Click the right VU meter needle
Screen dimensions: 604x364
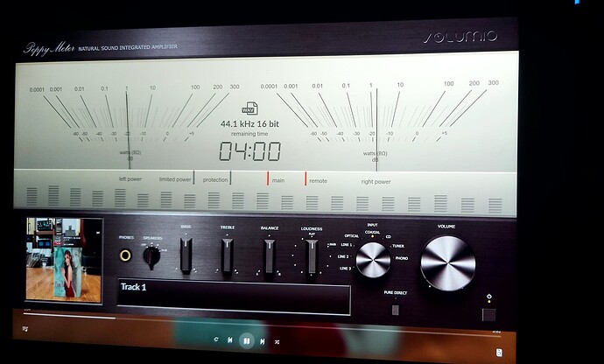pyautogui.click(x=376, y=129)
